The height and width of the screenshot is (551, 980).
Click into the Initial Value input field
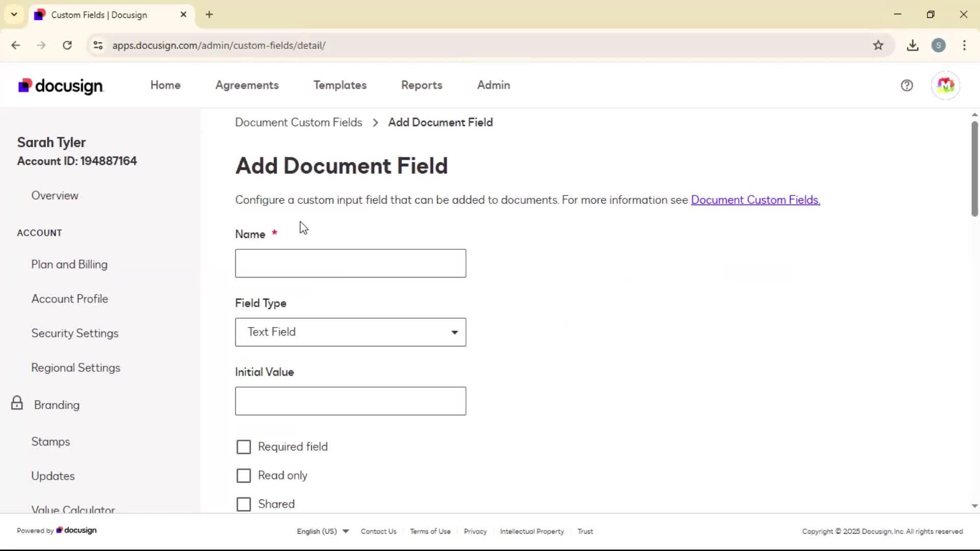coord(350,401)
